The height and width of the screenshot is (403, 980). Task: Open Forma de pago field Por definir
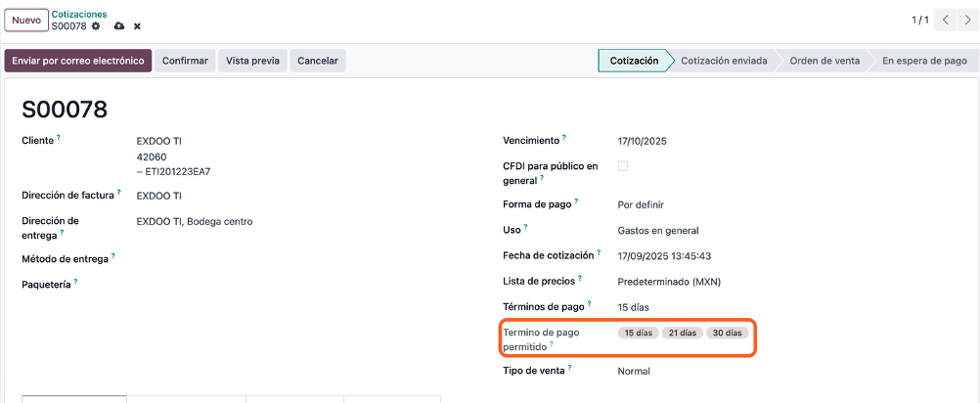pos(641,205)
